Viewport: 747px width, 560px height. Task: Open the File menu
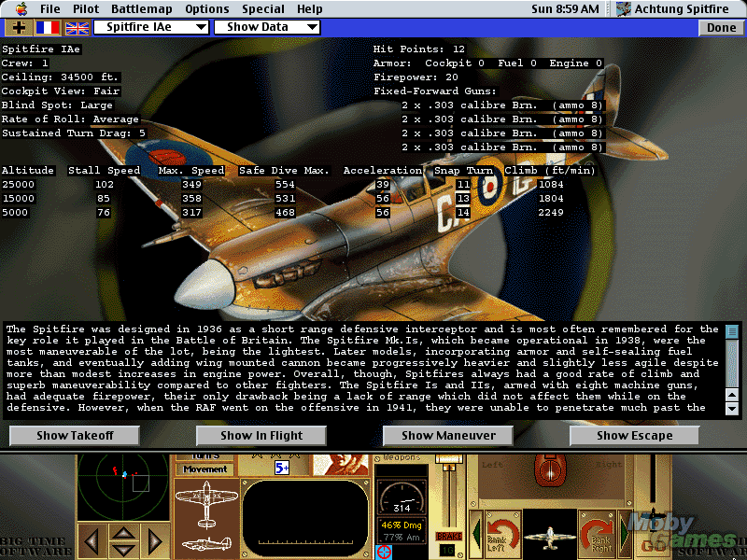click(x=50, y=9)
